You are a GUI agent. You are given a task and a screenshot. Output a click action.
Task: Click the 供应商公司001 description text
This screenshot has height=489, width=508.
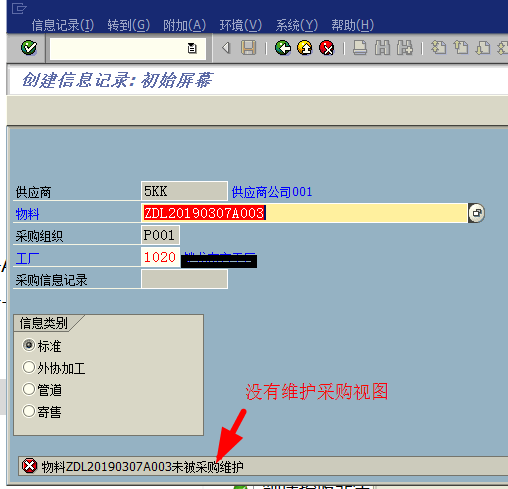[x=272, y=192]
